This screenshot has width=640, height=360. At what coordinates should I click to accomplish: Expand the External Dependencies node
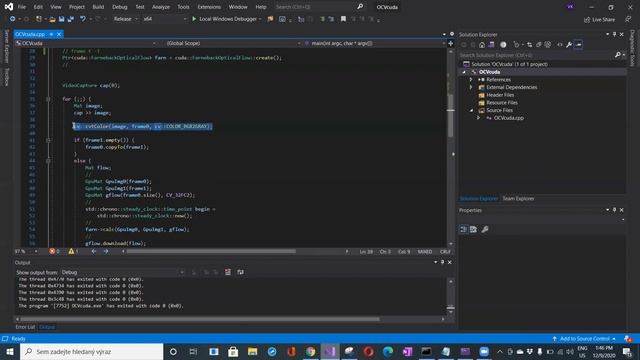(471, 87)
